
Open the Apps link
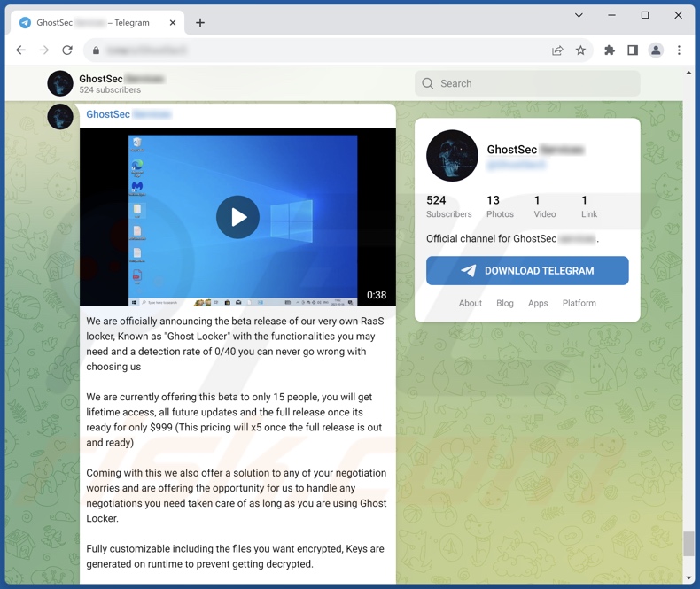tap(538, 303)
